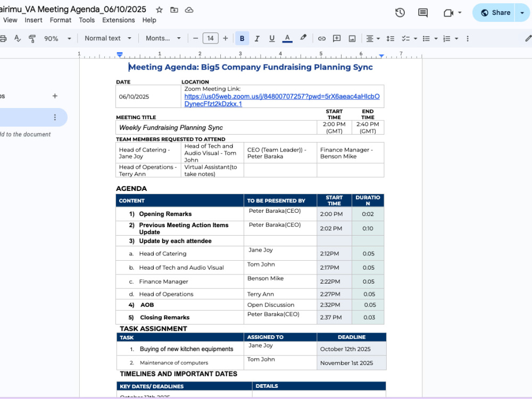The width and height of the screenshot is (532, 399).
Task: Click the ruler left indent marker
Action: tap(119, 54)
